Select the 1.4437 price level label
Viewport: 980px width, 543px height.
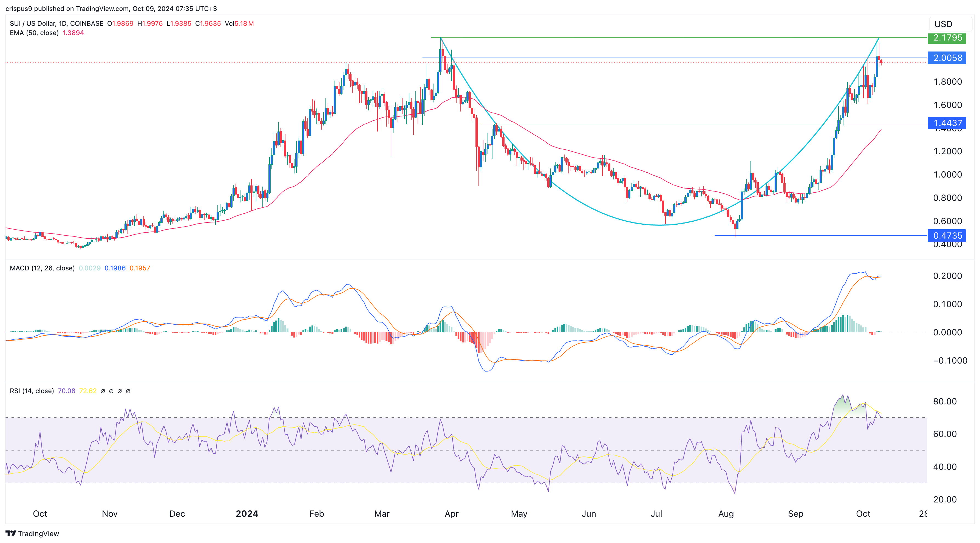(947, 123)
